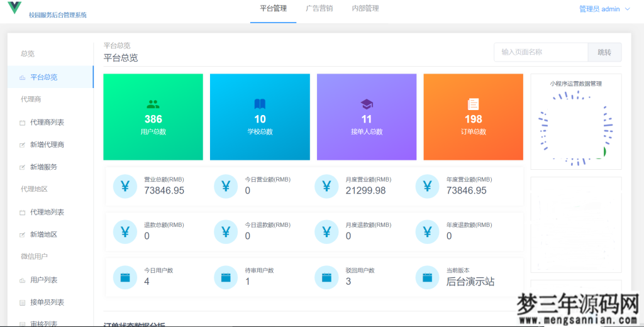Select 新增代理商 menu item
The height and width of the screenshot is (327, 644).
pyautogui.click(x=50, y=145)
